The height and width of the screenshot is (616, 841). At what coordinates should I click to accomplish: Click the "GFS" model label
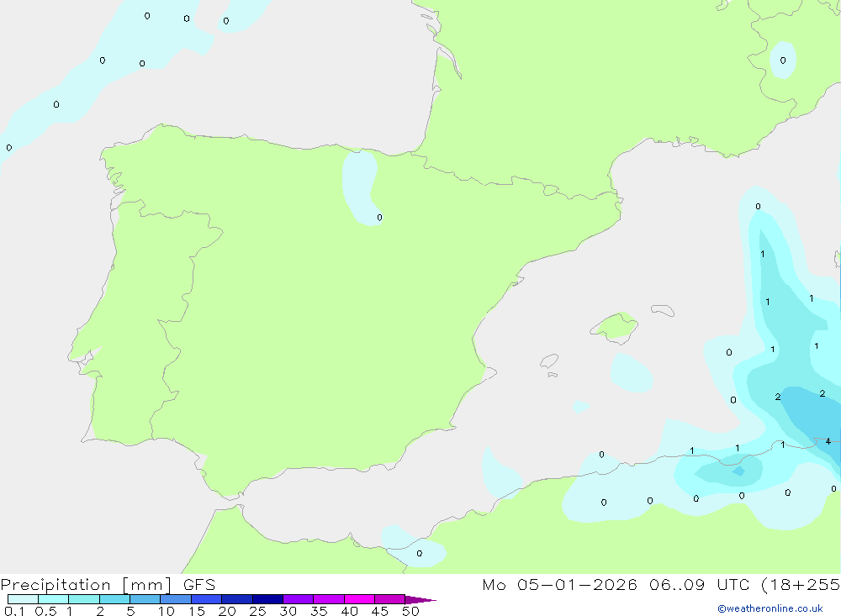click(199, 585)
